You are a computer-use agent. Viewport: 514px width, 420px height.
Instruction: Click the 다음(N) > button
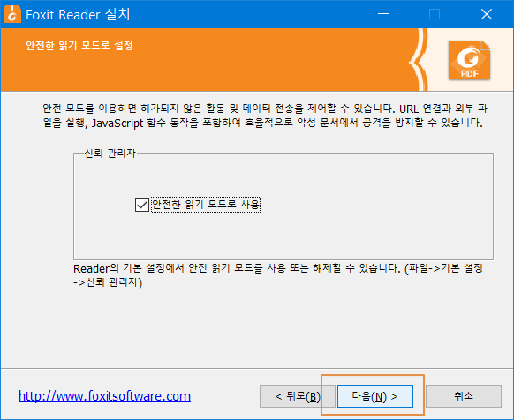click(375, 396)
